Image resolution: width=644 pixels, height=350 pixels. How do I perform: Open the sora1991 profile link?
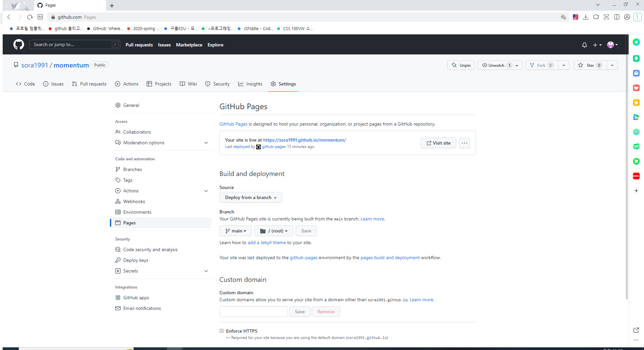point(35,65)
